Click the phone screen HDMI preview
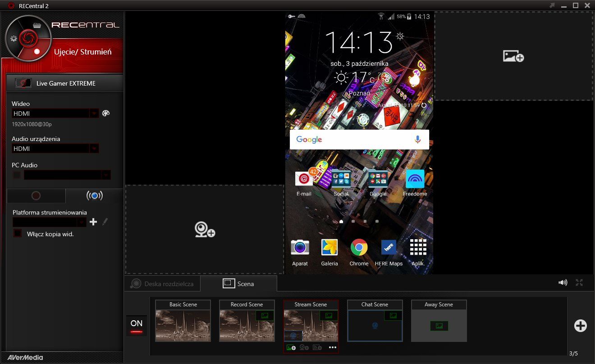The height and width of the screenshot is (364, 595). pos(359,143)
